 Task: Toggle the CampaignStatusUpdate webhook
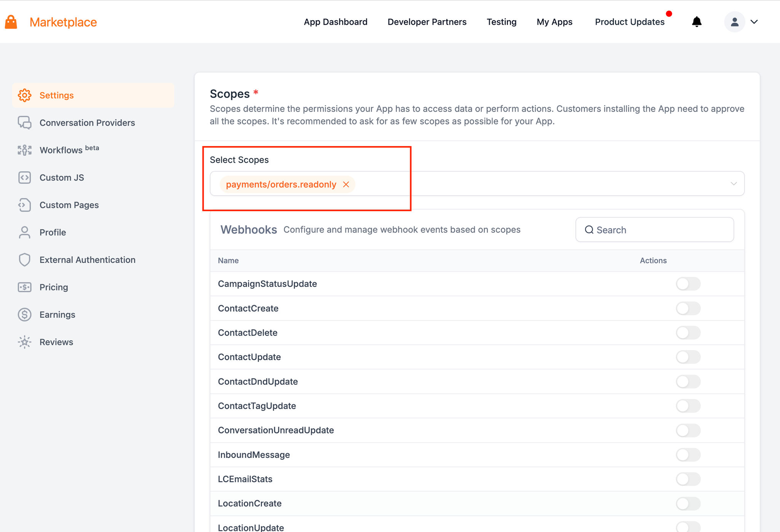[689, 284]
